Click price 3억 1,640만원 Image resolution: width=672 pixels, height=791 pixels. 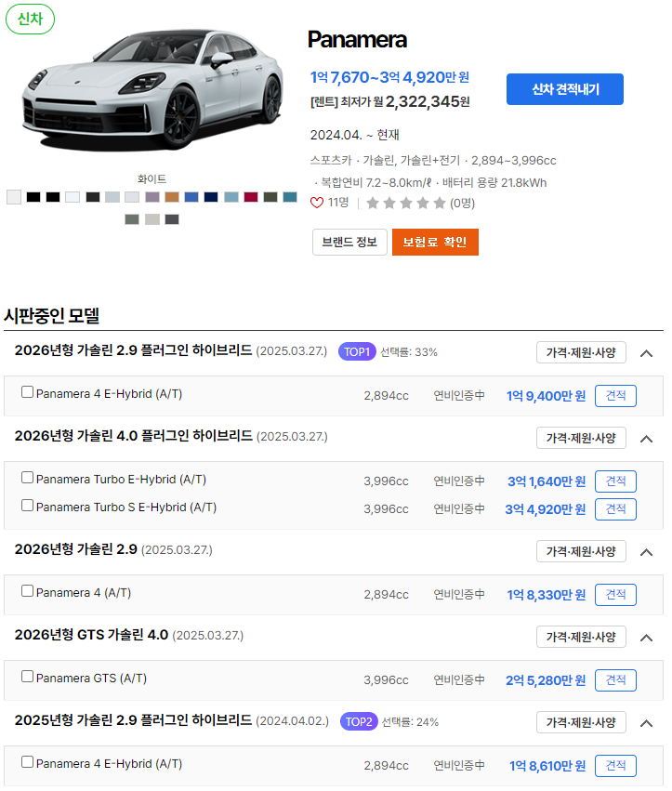tap(547, 481)
